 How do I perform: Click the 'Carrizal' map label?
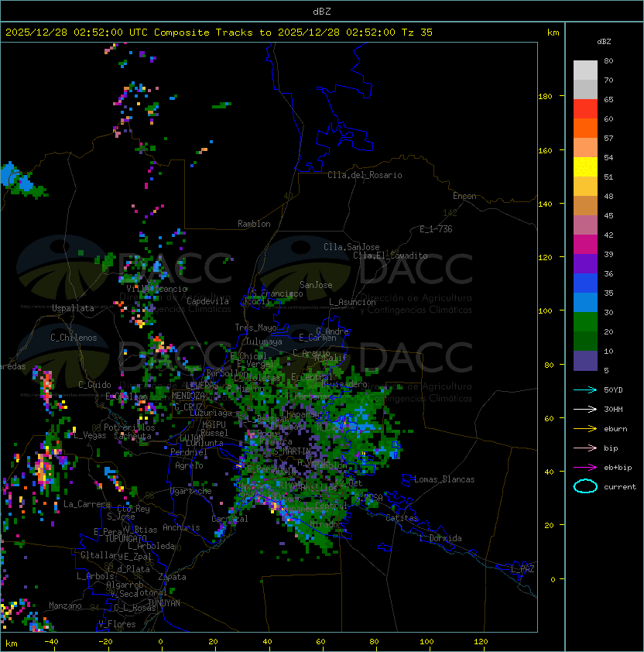(x=230, y=519)
